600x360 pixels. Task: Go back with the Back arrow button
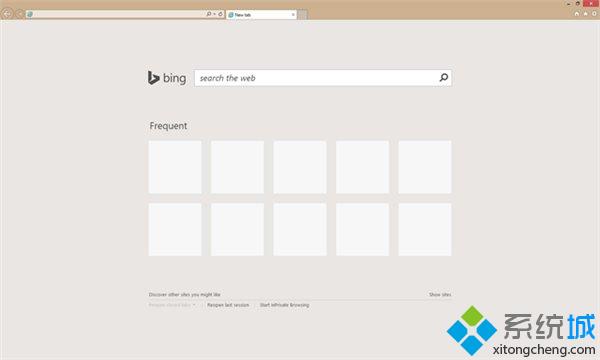[7, 14]
